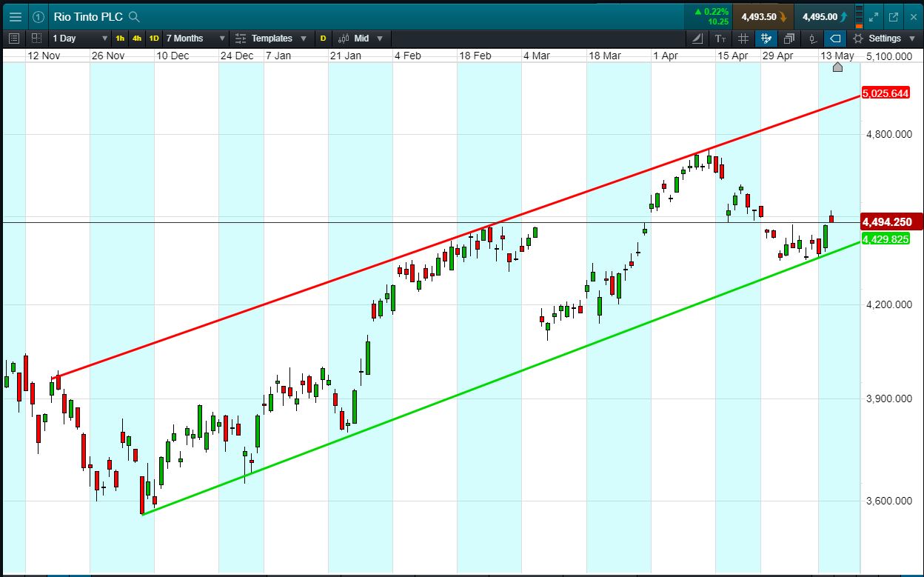Viewport: 924px width, 577px height.
Task: Select the 4h interval shortcut
Action: (137, 38)
